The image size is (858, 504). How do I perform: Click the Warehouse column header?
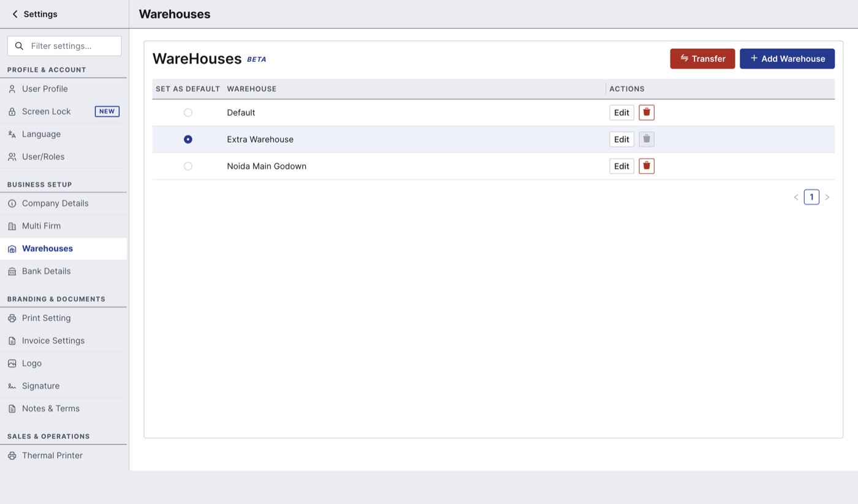coord(252,89)
